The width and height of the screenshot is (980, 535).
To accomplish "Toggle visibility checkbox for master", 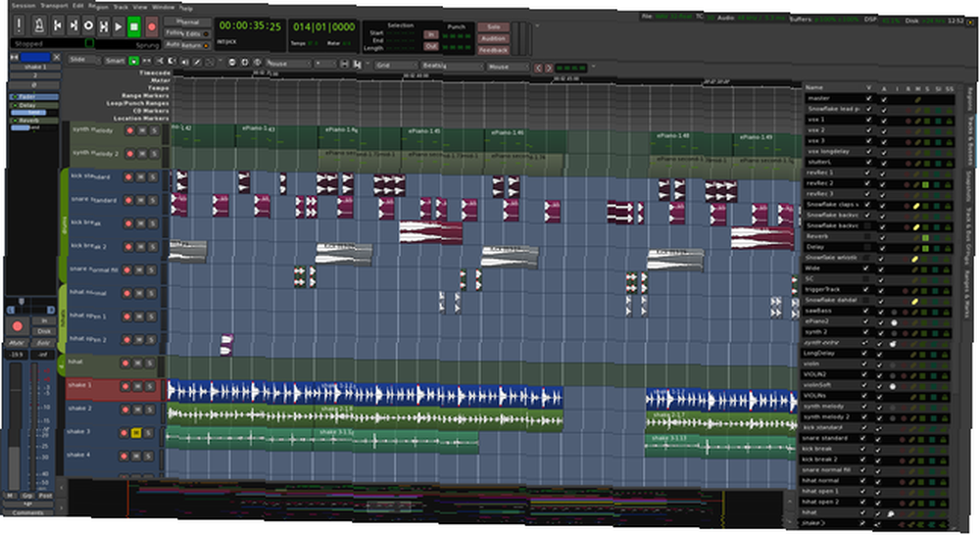I will [868, 98].
